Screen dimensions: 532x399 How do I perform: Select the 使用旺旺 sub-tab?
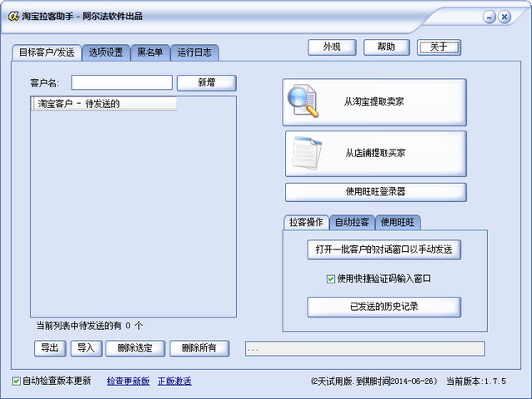pos(397,222)
